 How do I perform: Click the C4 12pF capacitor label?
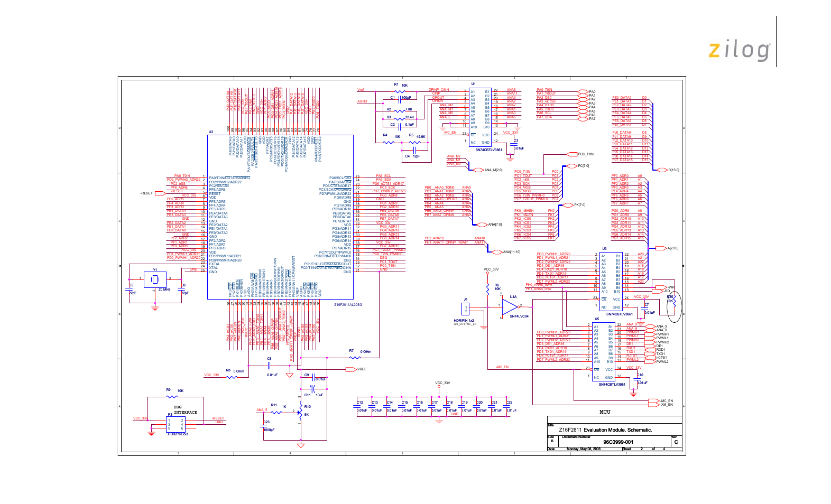coord(412,156)
